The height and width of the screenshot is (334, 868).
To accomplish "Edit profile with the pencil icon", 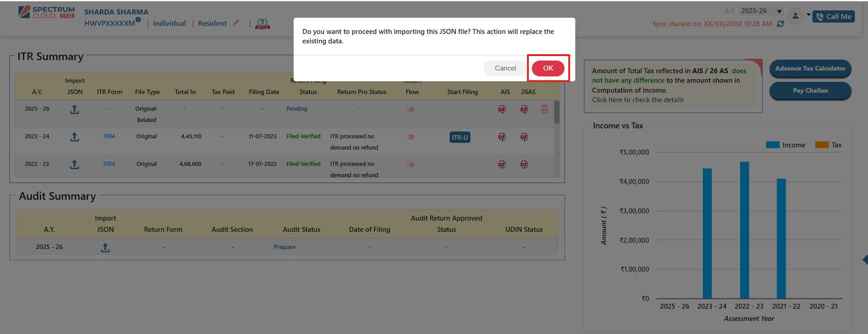I will point(236,23).
